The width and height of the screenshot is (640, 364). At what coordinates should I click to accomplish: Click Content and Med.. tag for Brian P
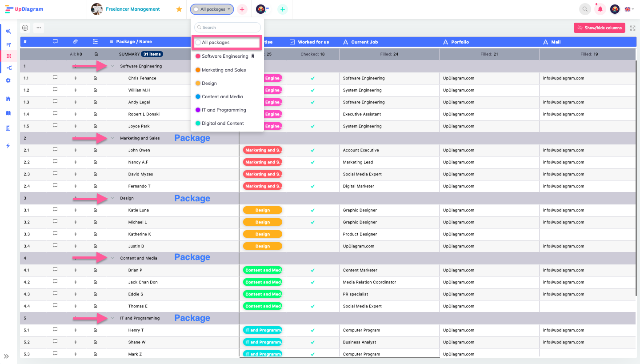tap(263, 270)
